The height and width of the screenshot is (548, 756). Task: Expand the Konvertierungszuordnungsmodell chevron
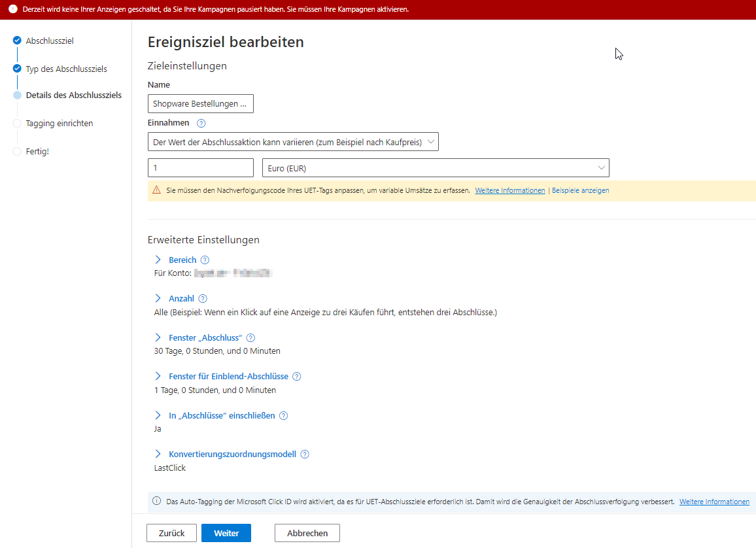158,454
